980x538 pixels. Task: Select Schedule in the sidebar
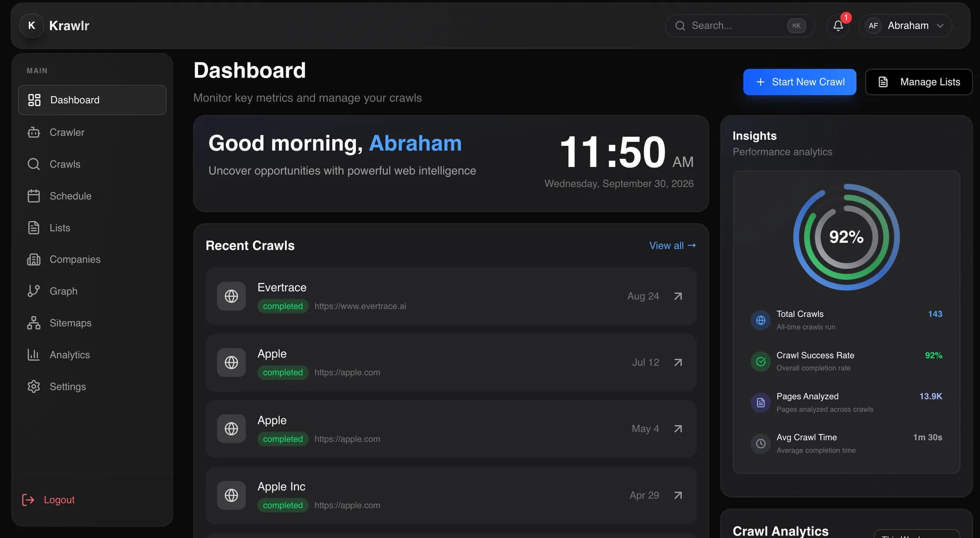point(92,196)
